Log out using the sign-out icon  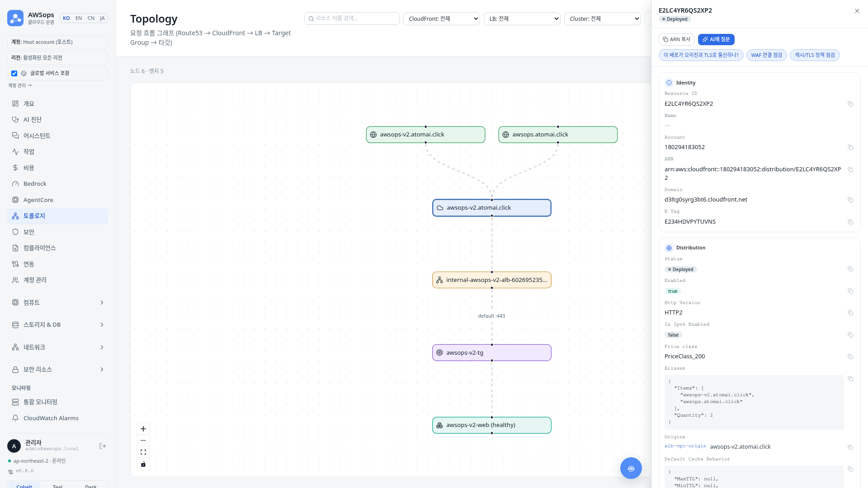[103, 446]
